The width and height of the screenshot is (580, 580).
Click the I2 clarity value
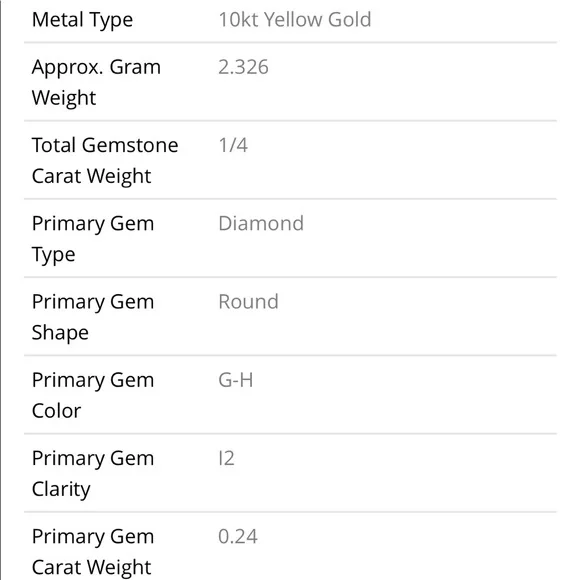tap(226, 458)
